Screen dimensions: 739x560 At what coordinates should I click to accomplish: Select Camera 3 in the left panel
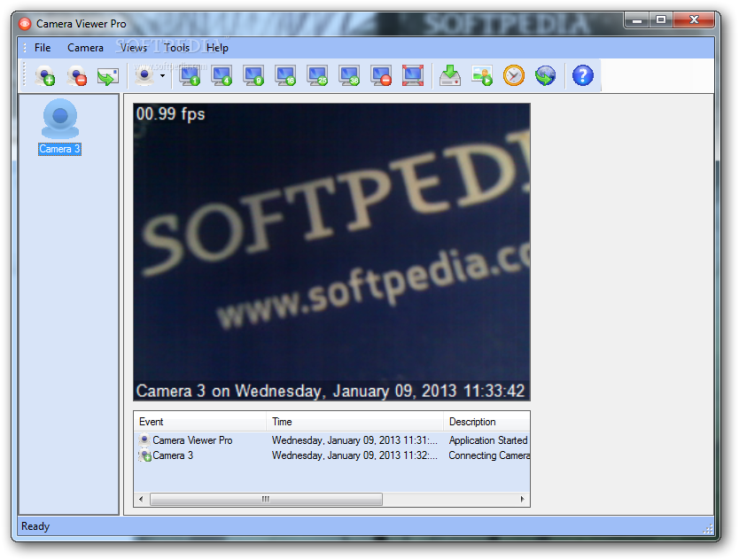60,127
